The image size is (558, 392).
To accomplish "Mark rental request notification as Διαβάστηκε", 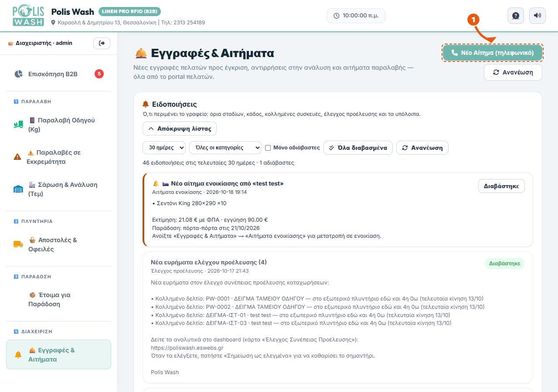I will point(501,186).
